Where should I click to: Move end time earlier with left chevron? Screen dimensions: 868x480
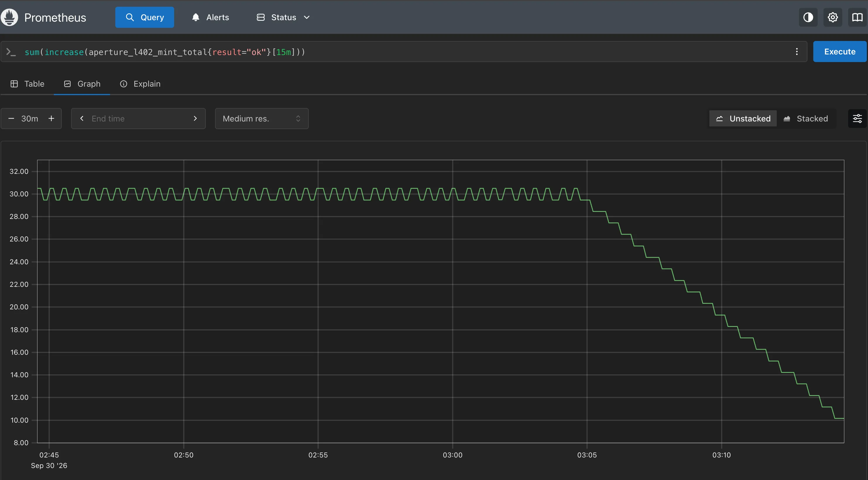82,118
